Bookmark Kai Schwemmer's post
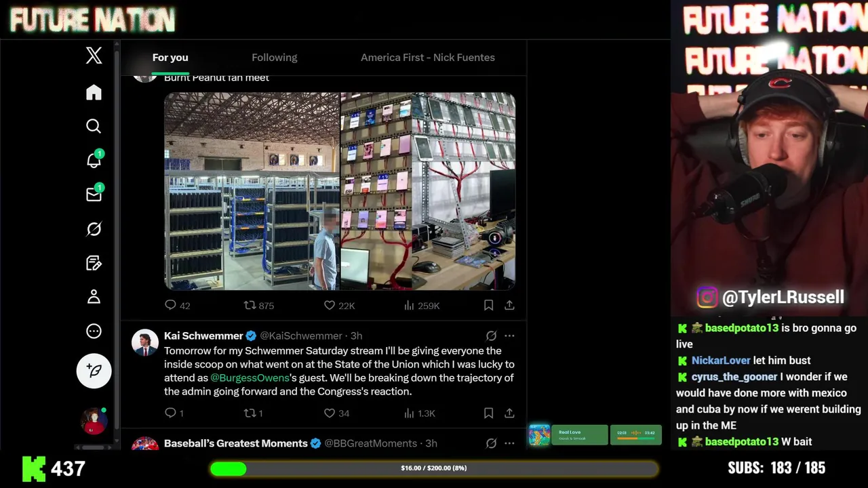868x488 pixels. (x=488, y=413)
